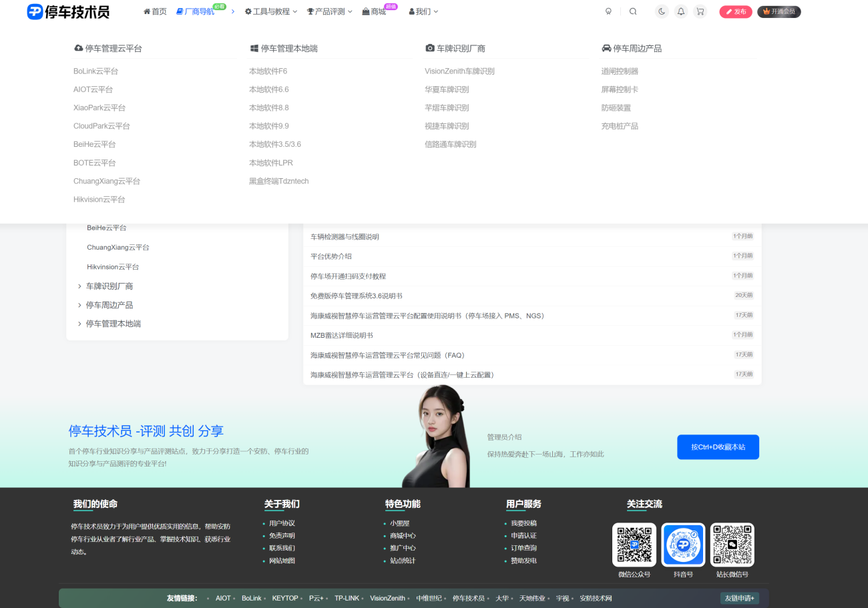
Task: Open BoLink云平台 in the mega menu
Action: [x=95, y=71]
